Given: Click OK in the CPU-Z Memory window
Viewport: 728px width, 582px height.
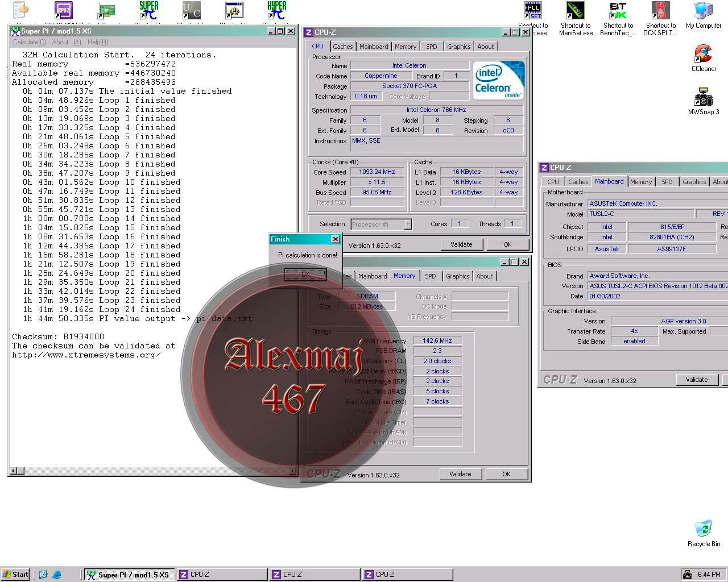Looking at the screenshot, I should pos(506,474).
